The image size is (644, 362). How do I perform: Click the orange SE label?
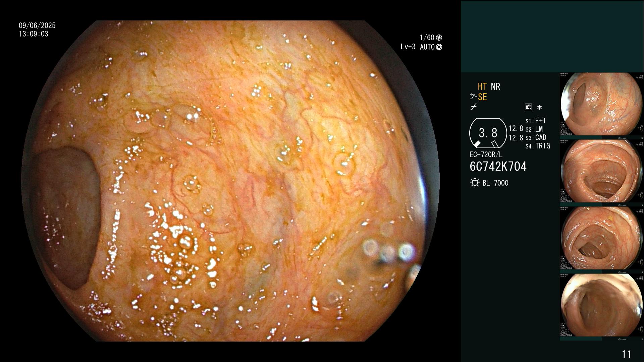[482, 97]
